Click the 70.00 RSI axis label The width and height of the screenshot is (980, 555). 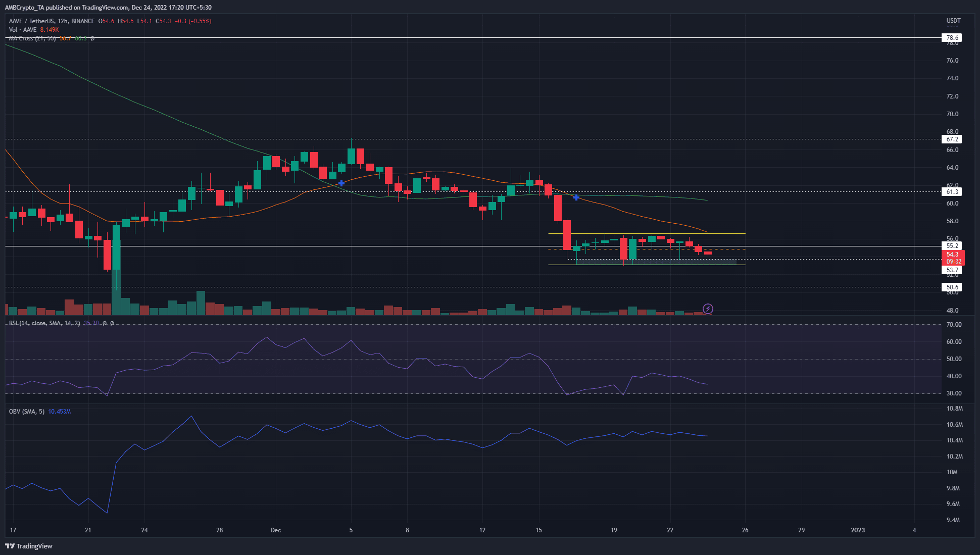[x=954, y=325]
